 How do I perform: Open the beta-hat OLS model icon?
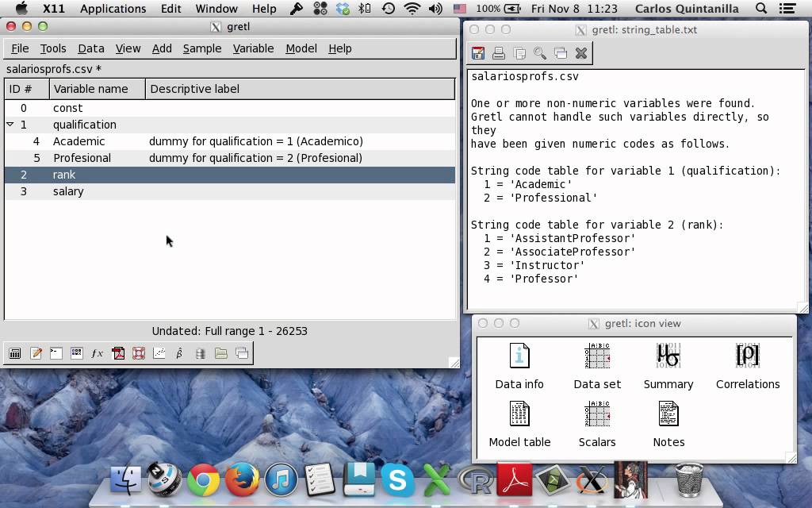click(x=180, y=353)
